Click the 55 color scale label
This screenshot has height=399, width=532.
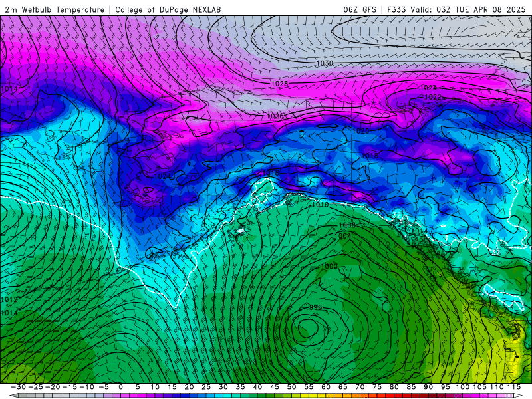coord(309,387)
